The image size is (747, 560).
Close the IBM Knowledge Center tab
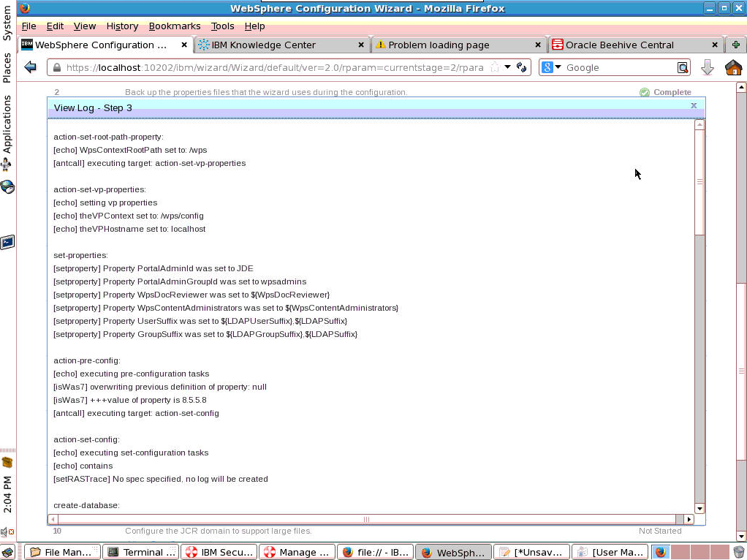(361, 45)
